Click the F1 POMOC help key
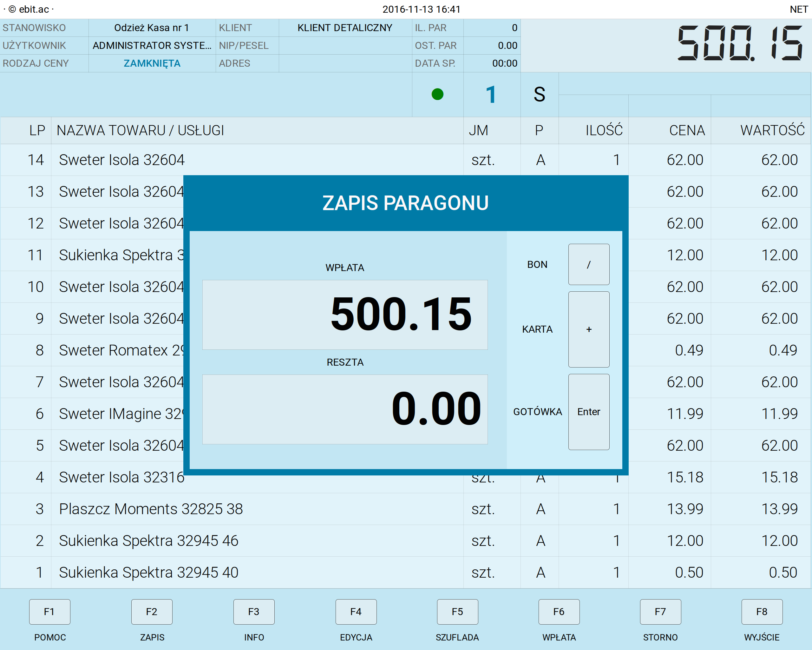The height and width of the screenshot is (650, 812). pos(50,612)
